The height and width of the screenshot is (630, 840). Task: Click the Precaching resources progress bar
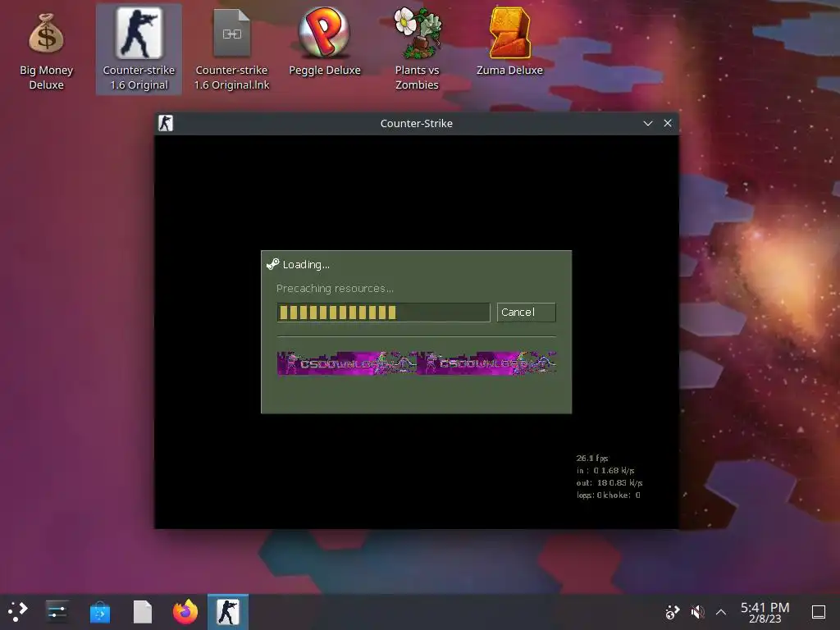[384, 313]
